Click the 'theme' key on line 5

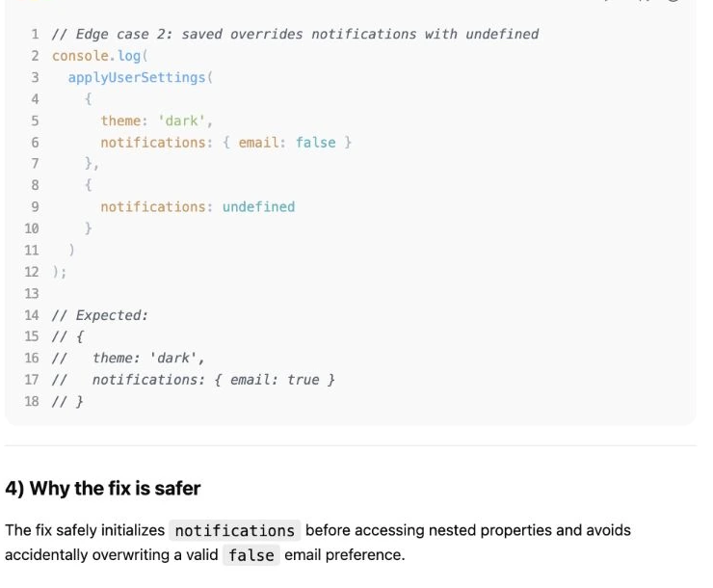120,120
